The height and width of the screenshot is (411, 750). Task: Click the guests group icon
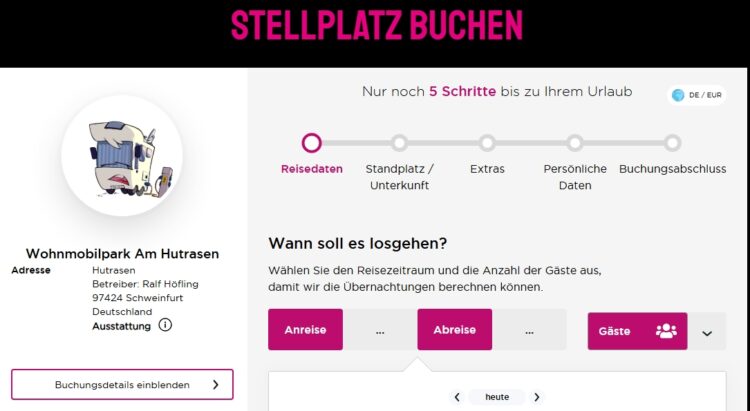666,331
